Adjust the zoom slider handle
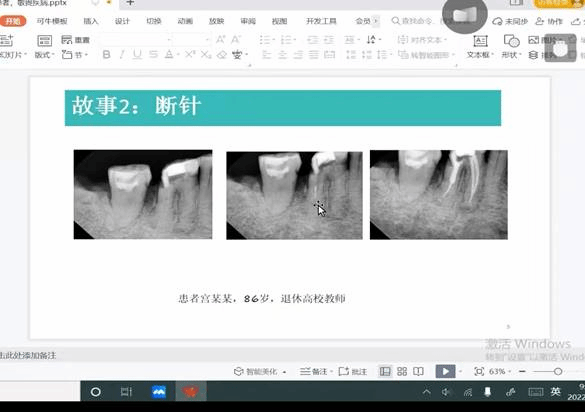This screenshot has width=585, height=412. pyautogui.click(x=558, y=371)
